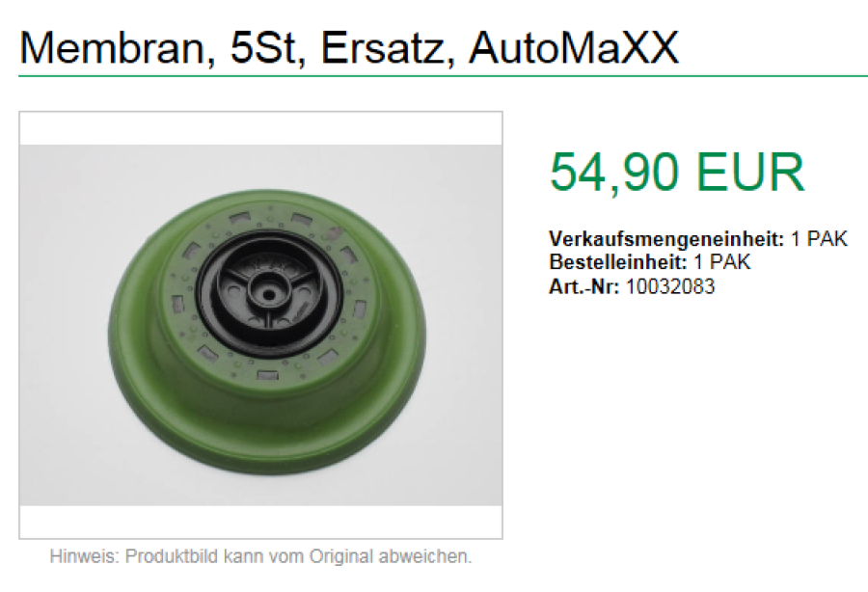The image size is (868, 592).
Task: Click the word abweichen in the note
Action: (425, 556)
